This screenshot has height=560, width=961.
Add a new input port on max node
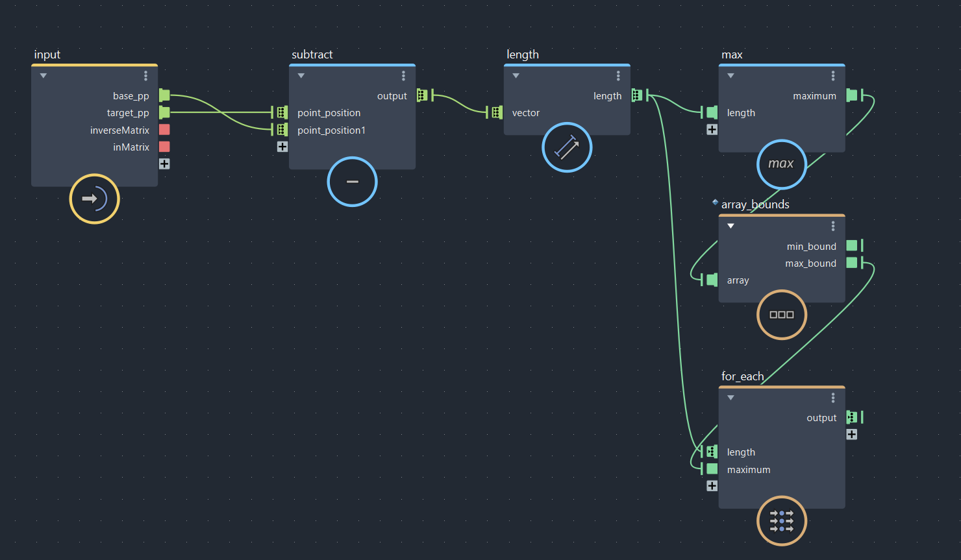(712, 130)
